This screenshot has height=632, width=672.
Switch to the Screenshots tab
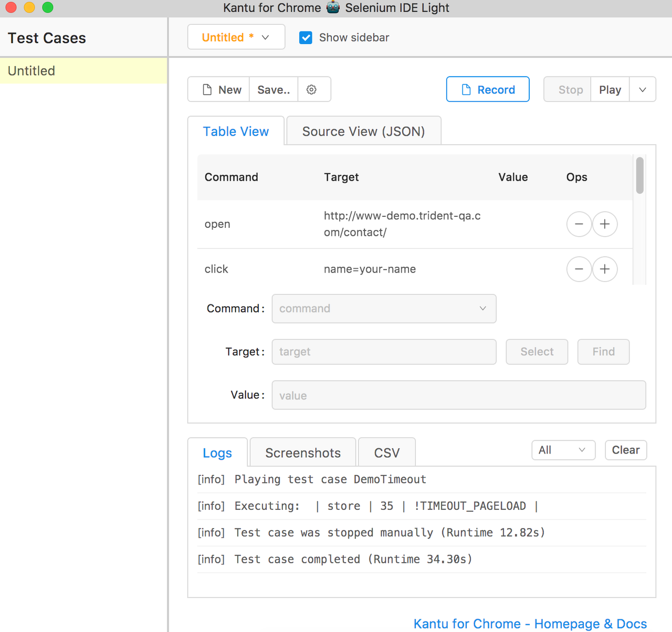pyautogui.click(x=302, y=452)
